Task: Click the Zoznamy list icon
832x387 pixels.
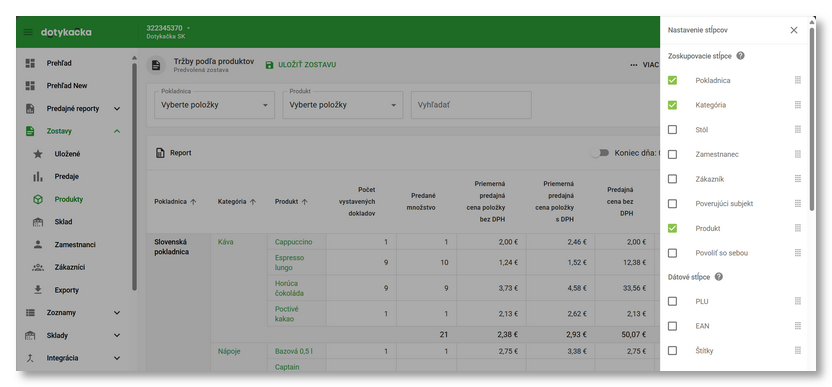Action: [30, 313]
